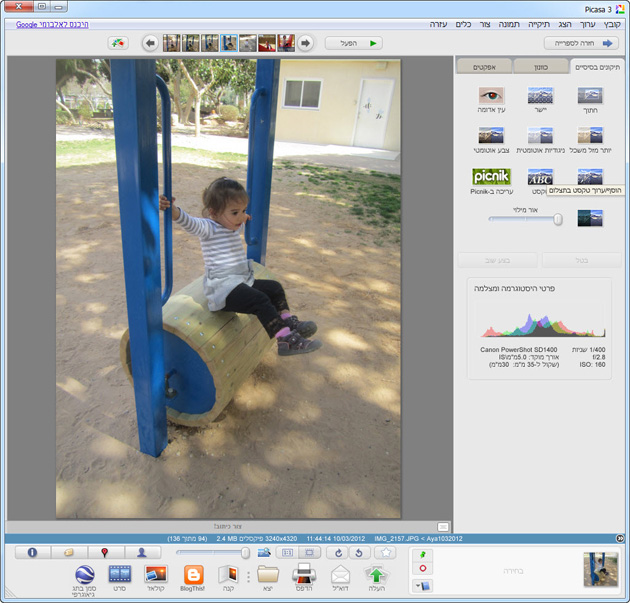Viewport: 630px width, 603px height.
Task: Toggle fit-photo-to-window view button
Action: pyautogui.click(x=309, y=553)
